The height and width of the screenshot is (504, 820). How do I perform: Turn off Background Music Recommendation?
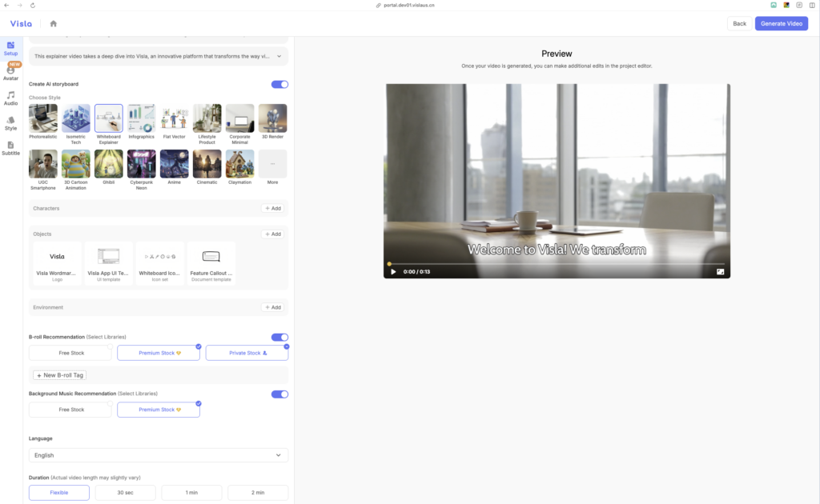(279, 394)
